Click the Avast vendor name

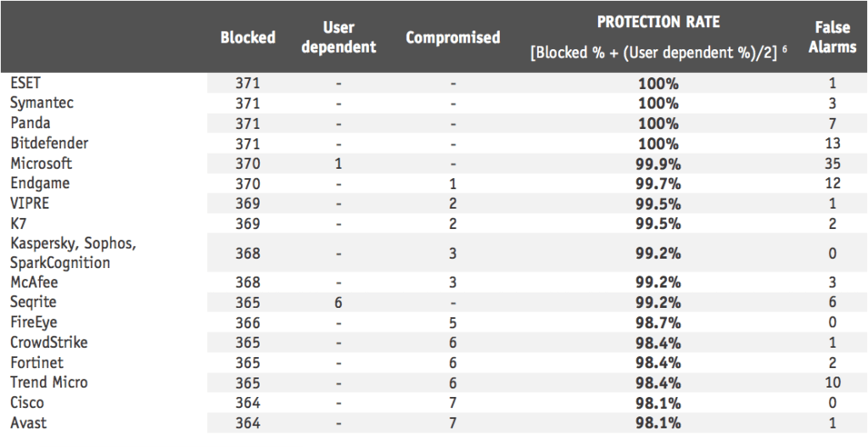tap(29, 422)
